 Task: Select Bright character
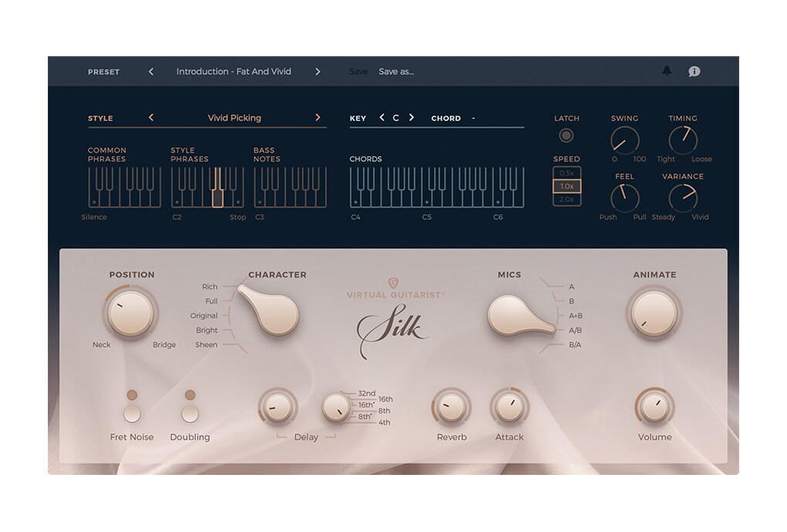tap(207, 331)
